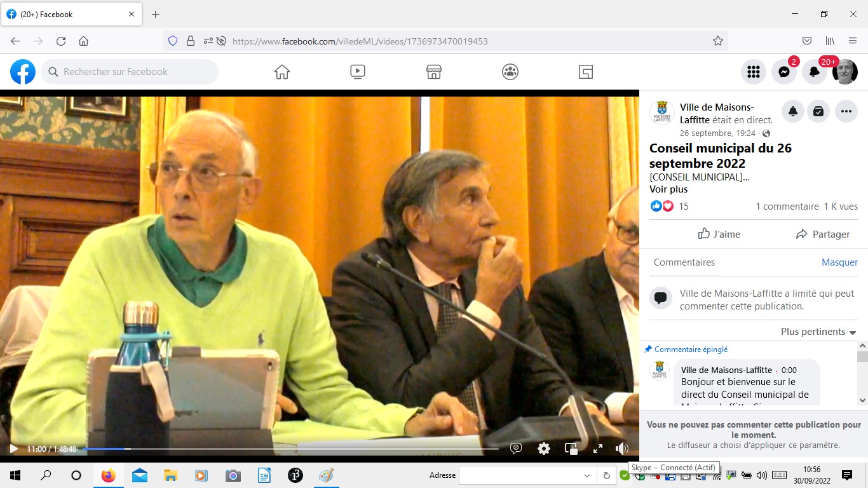Expand the 'Plus pertinents' comment sort dropdown
This screenshot has width=868, height=488.
pos(818,332)
